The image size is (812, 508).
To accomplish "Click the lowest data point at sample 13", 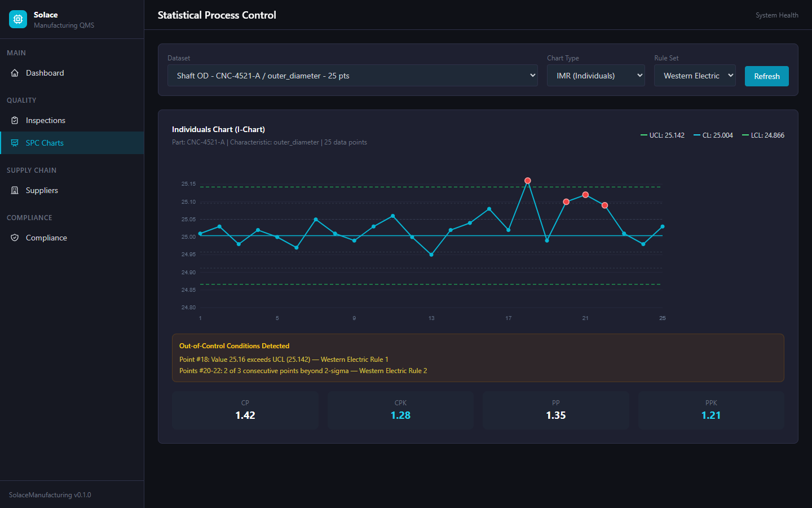I will coord(431,255).
